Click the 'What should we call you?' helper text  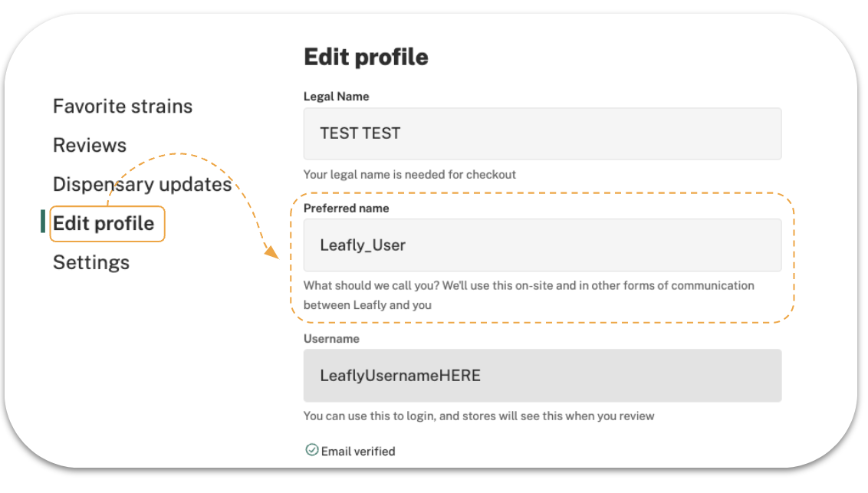[x=528, y=295]
